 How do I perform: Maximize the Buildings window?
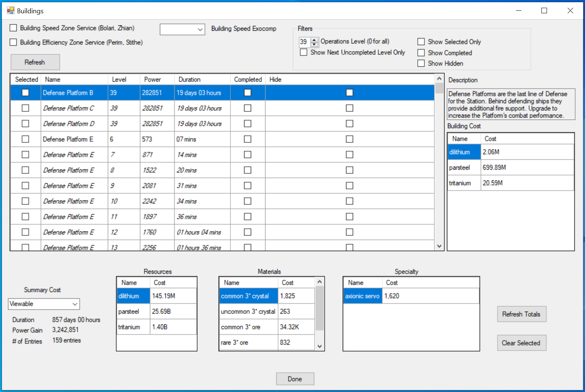click(x=544, y=11)
